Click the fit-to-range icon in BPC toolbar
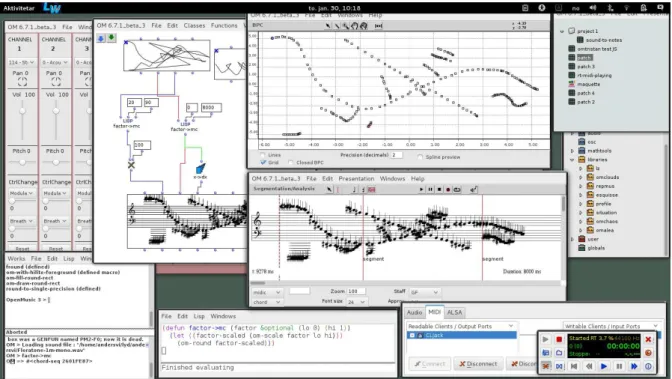This screenshot has height=379, width=672. [378, 26]
